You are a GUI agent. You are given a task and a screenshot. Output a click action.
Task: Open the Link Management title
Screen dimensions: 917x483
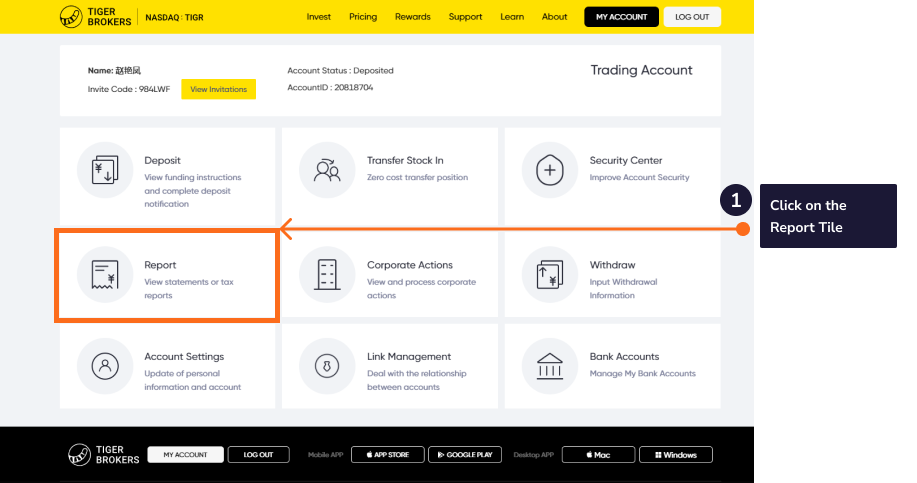pyautogui.click(x=409, y=357)
